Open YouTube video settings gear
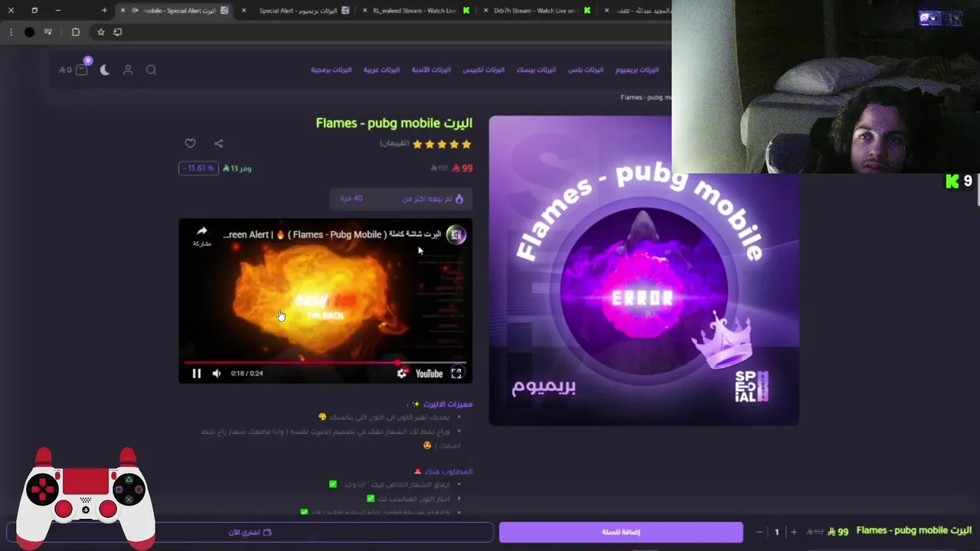The image size is (980, 551). coord(401,373)
